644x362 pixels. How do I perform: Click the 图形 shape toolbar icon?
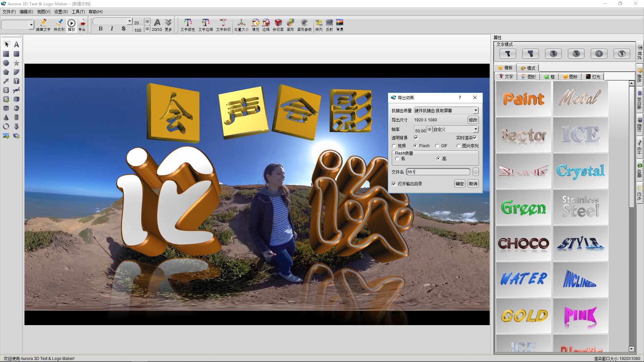[x=290, y=25]
